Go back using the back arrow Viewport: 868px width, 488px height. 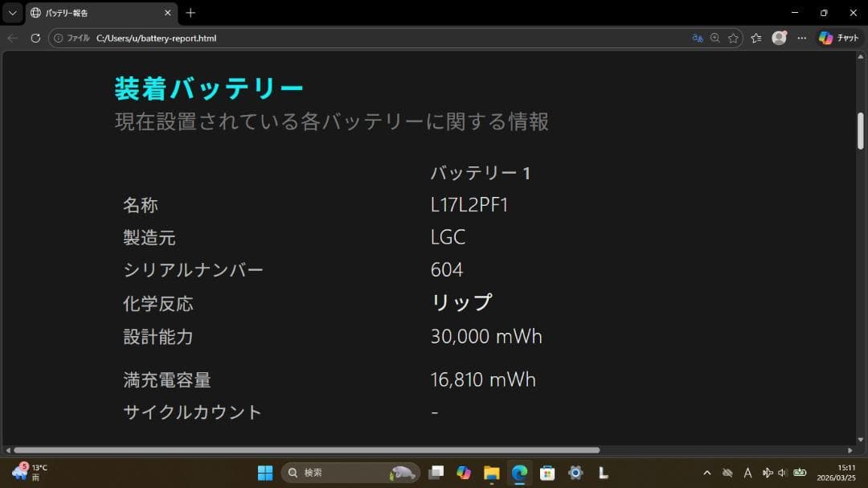(x=12, y=39)
